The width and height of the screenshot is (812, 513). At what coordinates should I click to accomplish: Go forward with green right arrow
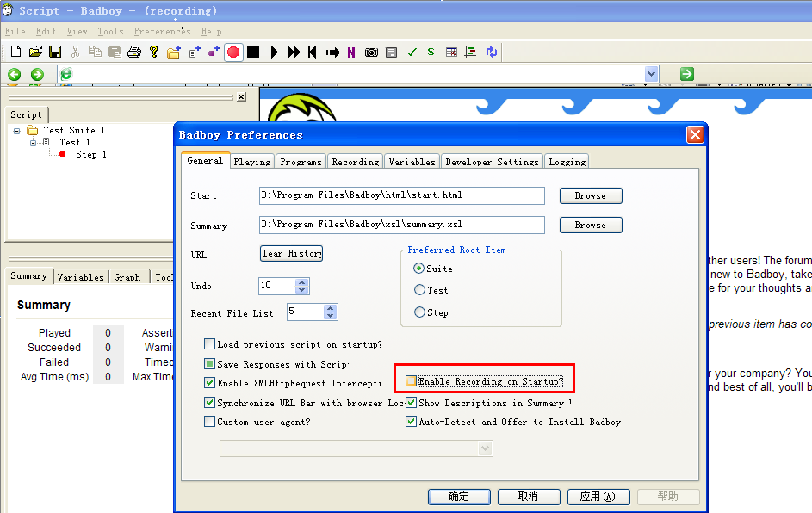tap(37, 75)
